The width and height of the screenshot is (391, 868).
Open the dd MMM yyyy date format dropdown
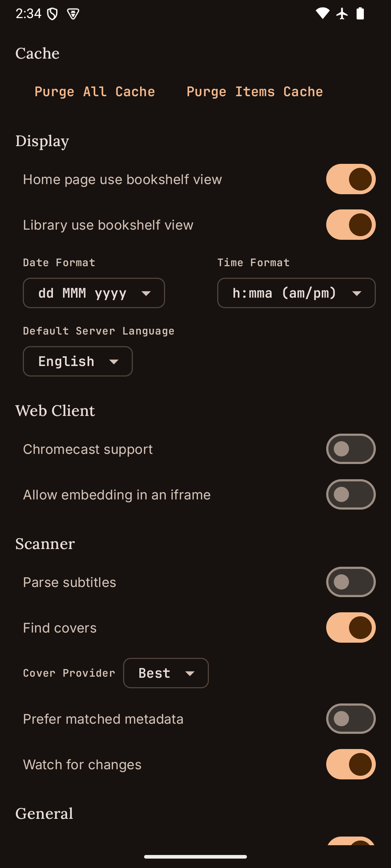94,293
